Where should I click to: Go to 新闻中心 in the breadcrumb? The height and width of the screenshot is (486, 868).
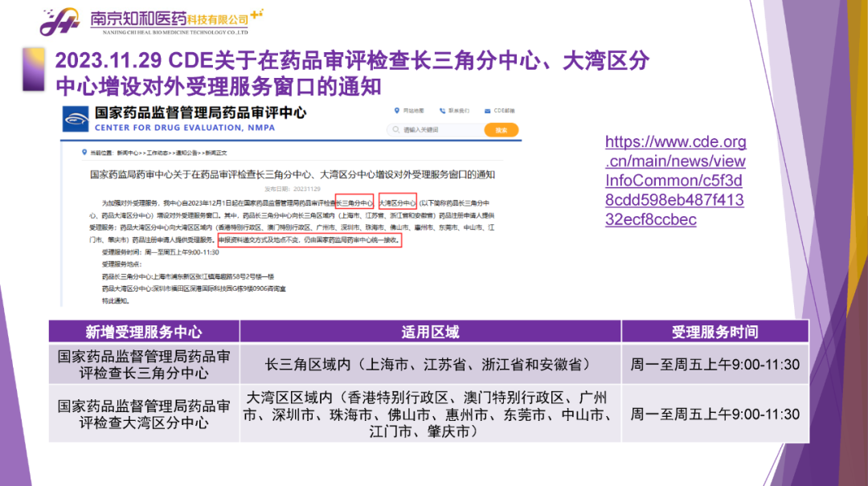(x=128, y=152)
